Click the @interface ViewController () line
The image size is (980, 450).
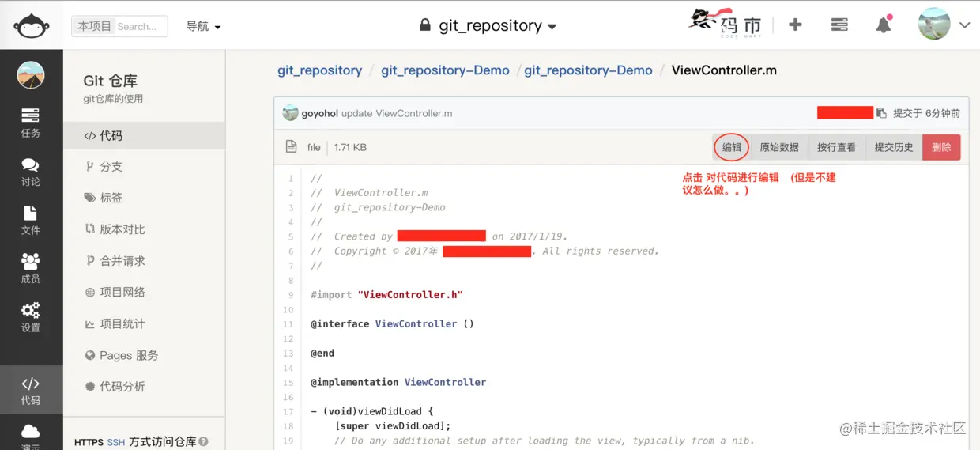coord(392,323)
